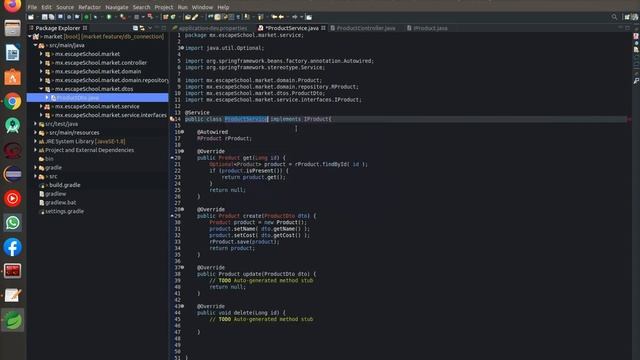The image size is (640, 360).
Task: Click the magnifier search icon at top right
Action: (x=614, y=17)
